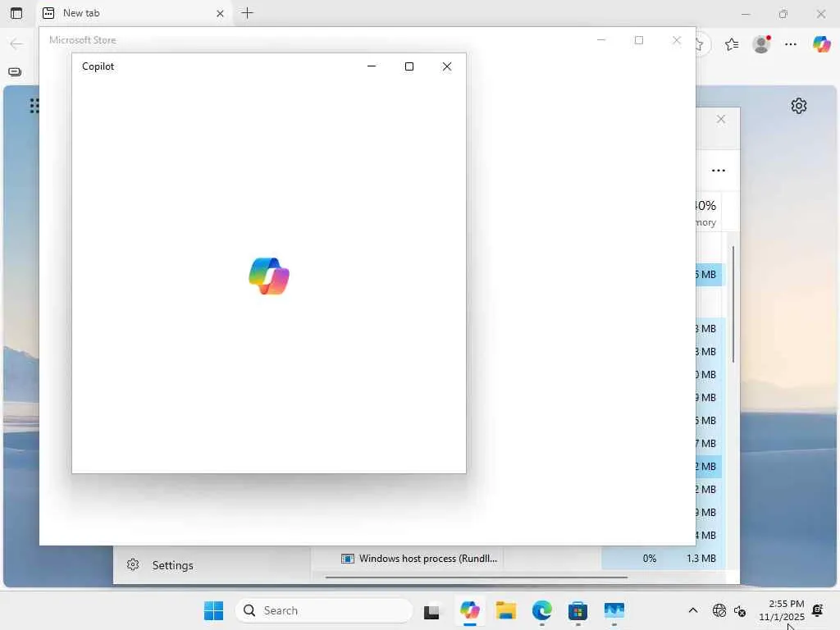Open Edge favorites star list icon
The width and height of the screenshot is (840, 630).
[732, 44]
